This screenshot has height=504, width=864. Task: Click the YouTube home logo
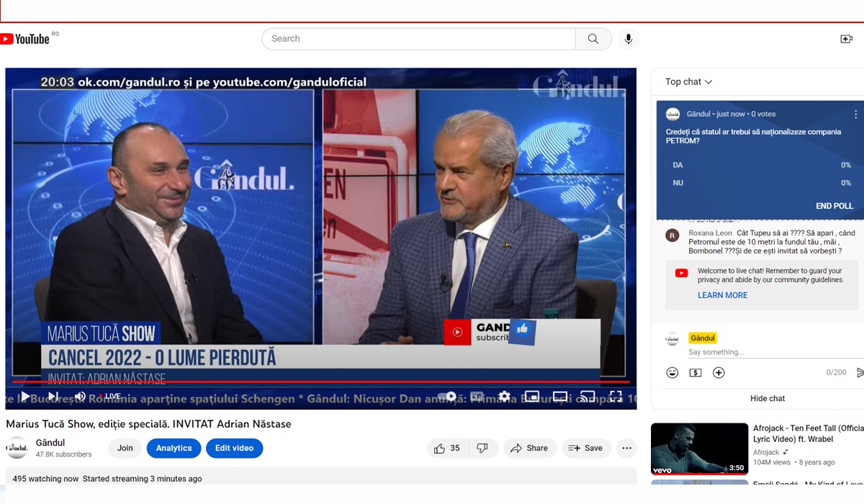pos(25,39)
